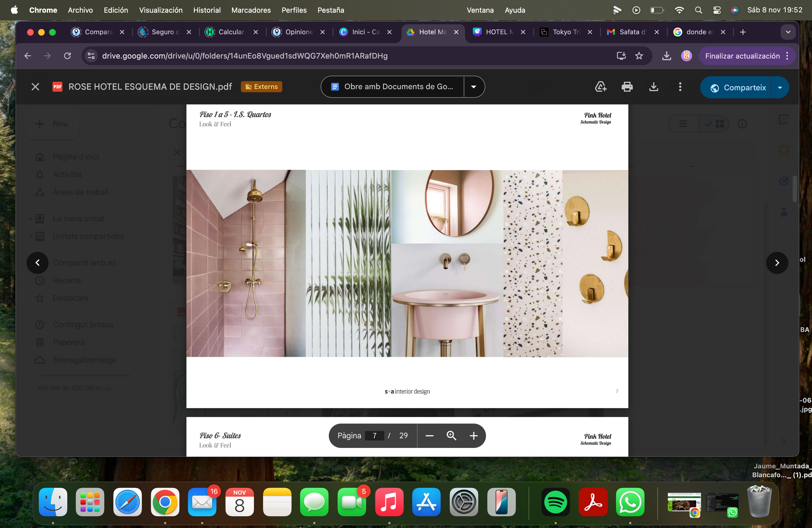
Task: Close the PDF preview with the X
Action: point(35,87)
